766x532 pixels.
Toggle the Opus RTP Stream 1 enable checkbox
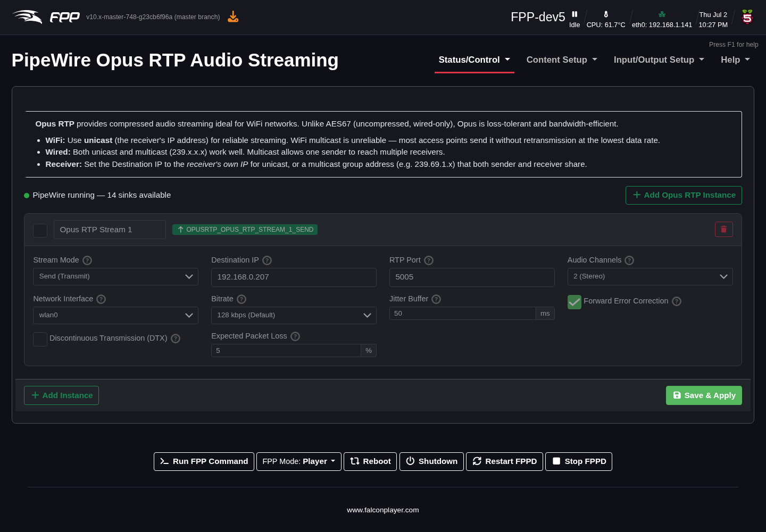click(x=40, y=230)
